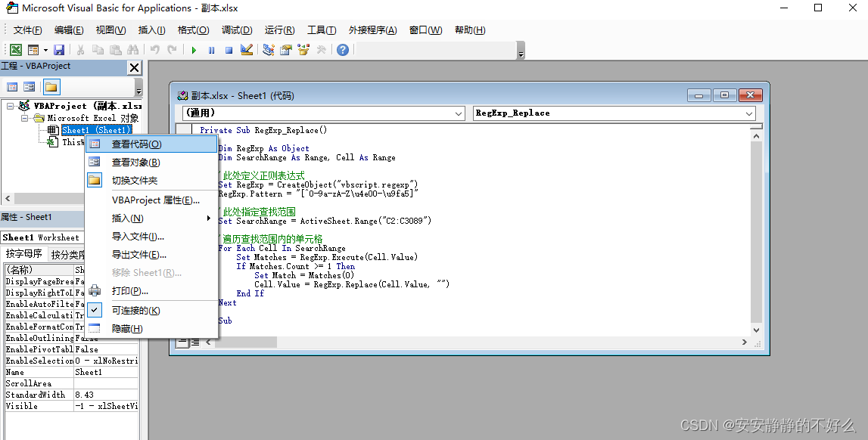Screen dimensions: 868x440
Task: Click the Undo arrow icon
Action: point(155,50)
